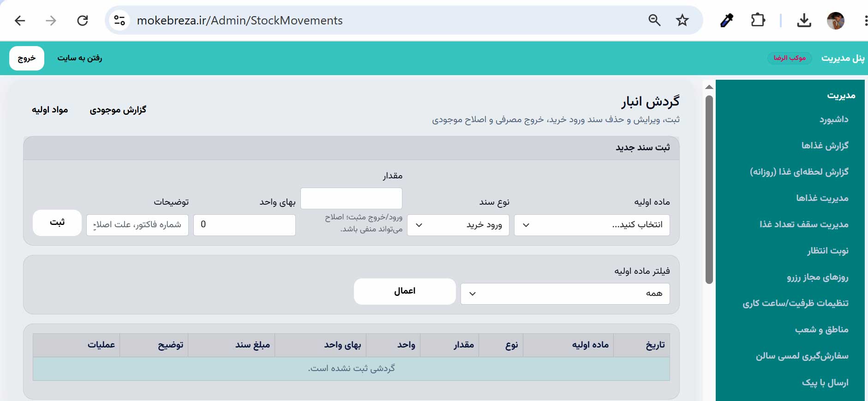Click the browser back arrow icon
Image resolution: width=868 pixels, height=401 pixels.
point(20,20)
